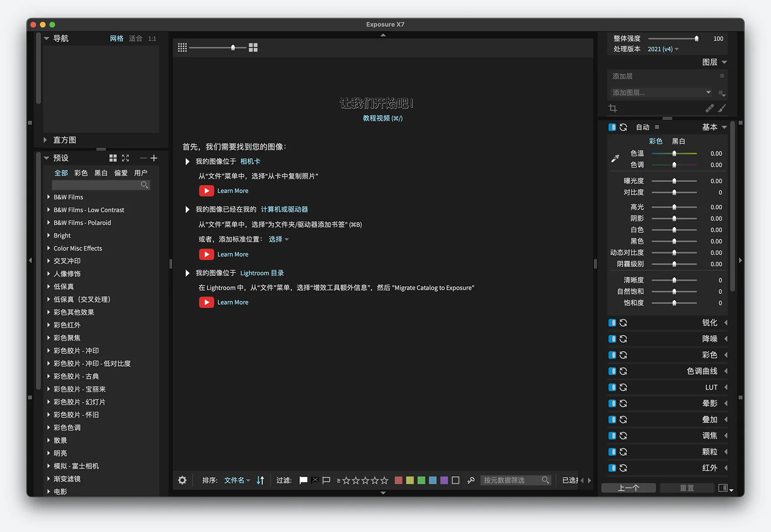Filter by picked white flag
Screen dimensions: 771x532
[303, 480]
